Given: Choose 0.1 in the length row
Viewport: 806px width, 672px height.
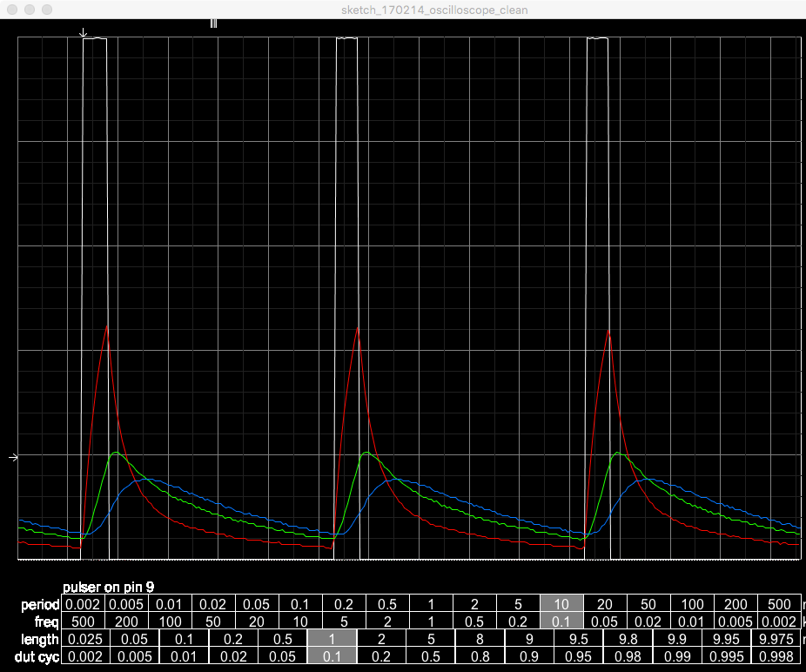Looking at the screenshot, I should click(184, 639).
